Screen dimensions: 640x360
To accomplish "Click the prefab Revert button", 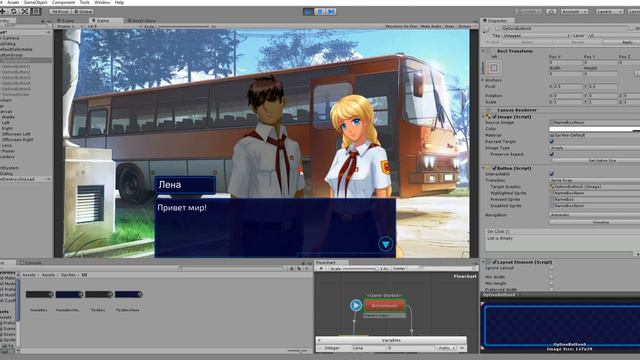I will click(578, 42).
